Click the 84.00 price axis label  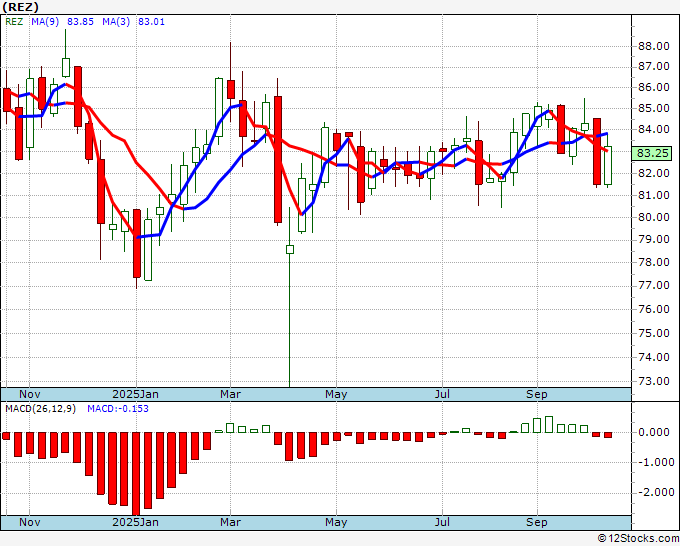654,129
